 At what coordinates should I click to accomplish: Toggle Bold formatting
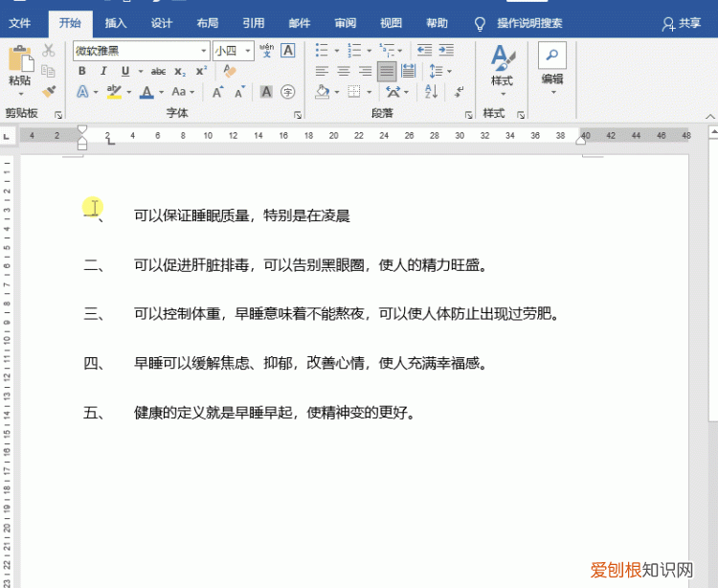coord(82,71)
